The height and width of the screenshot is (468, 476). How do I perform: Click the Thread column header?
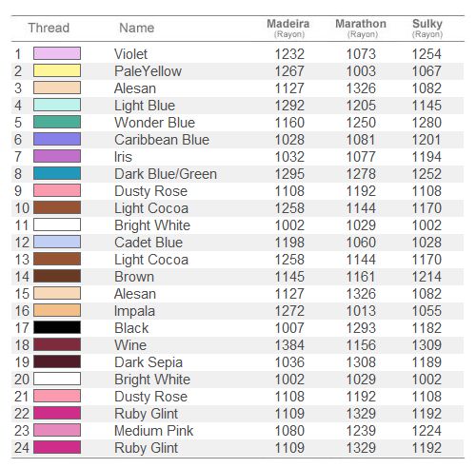(49, 28)
